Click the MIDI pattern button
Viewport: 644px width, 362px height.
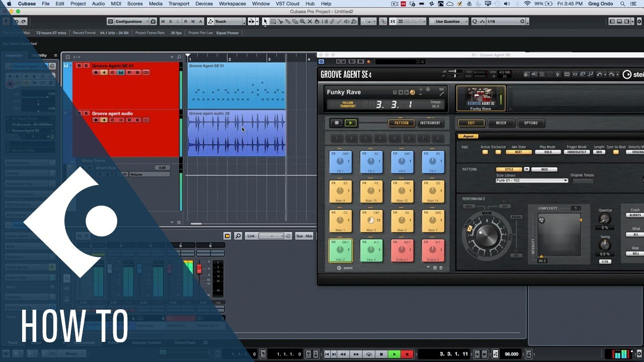(x=544, y=169)
